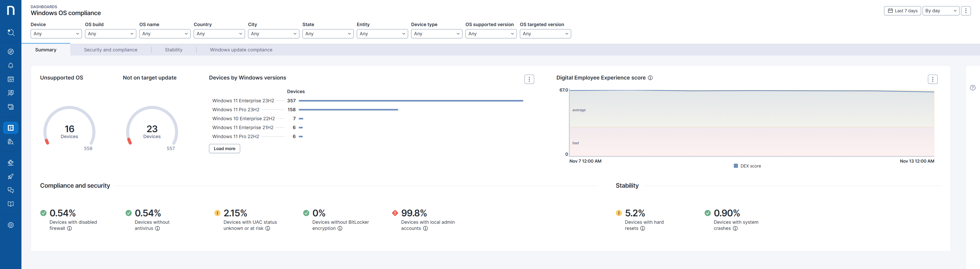Switch to the Windows update compliance tab
This screenshot has width=980, height=269.
point(241,50)
